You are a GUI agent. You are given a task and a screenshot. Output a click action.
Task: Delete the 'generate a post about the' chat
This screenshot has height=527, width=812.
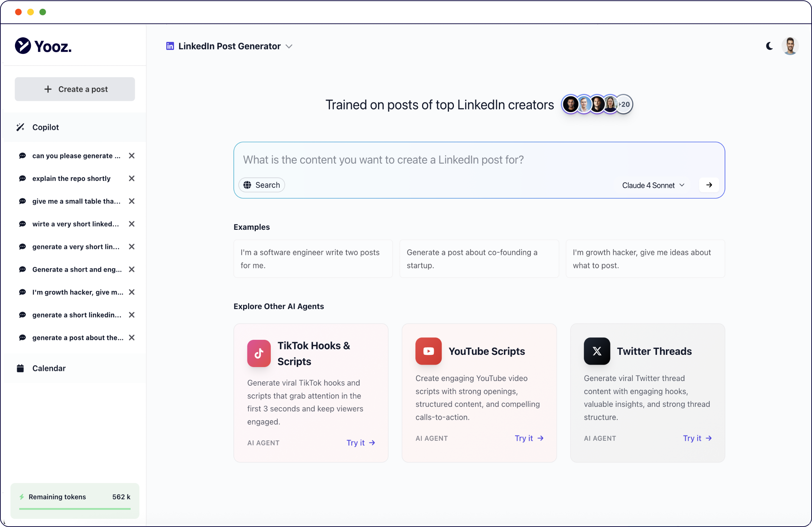(132, 337)
